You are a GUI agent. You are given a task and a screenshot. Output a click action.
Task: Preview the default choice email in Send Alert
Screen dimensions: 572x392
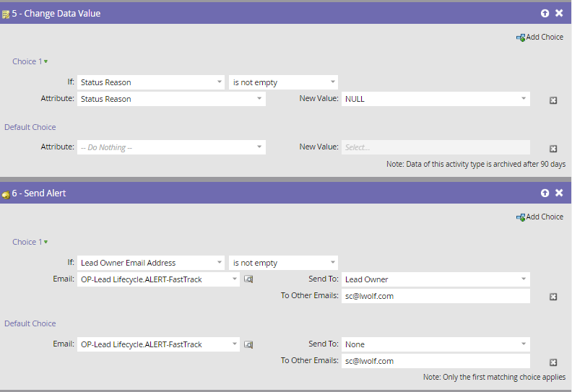point(248,344)
